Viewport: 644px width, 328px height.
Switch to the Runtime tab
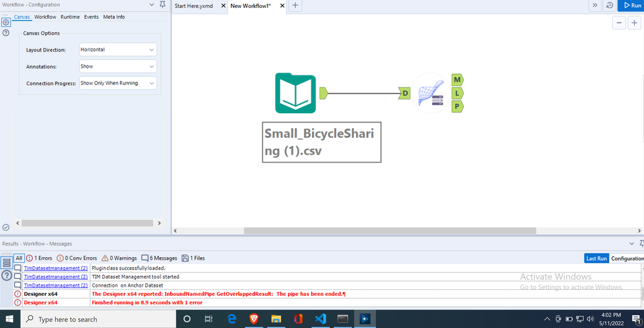tap(70, 17)
